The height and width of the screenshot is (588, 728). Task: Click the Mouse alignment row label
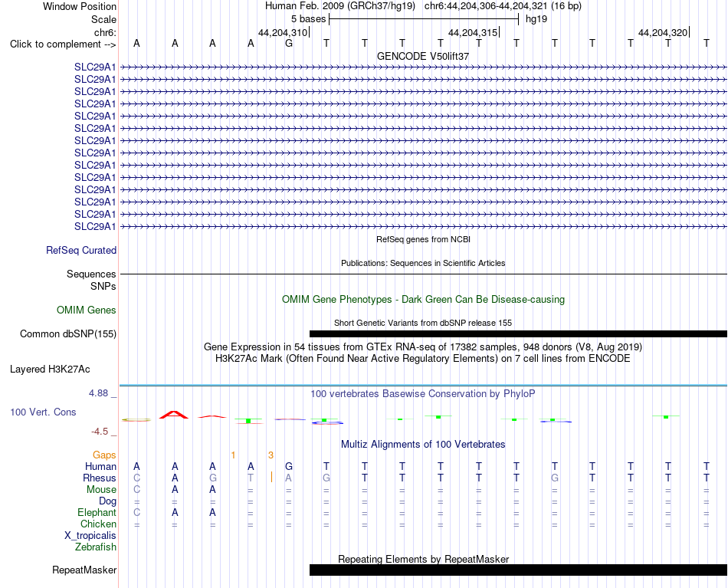coord(101,490)
